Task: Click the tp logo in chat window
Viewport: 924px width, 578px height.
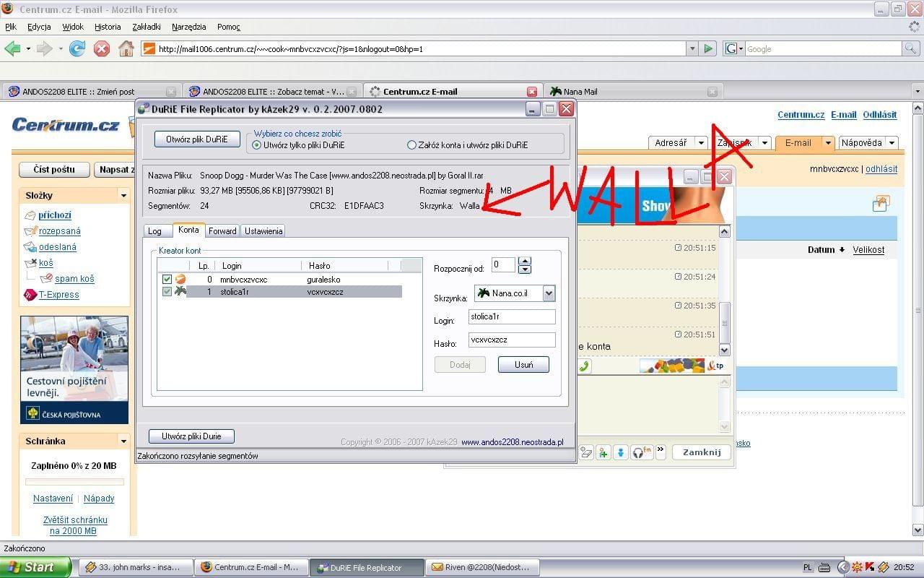Action: point(715,366)
